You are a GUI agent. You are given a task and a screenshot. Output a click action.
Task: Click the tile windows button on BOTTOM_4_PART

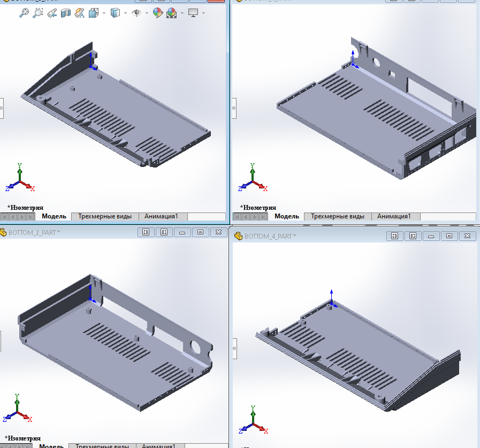(x=395, y=236)
